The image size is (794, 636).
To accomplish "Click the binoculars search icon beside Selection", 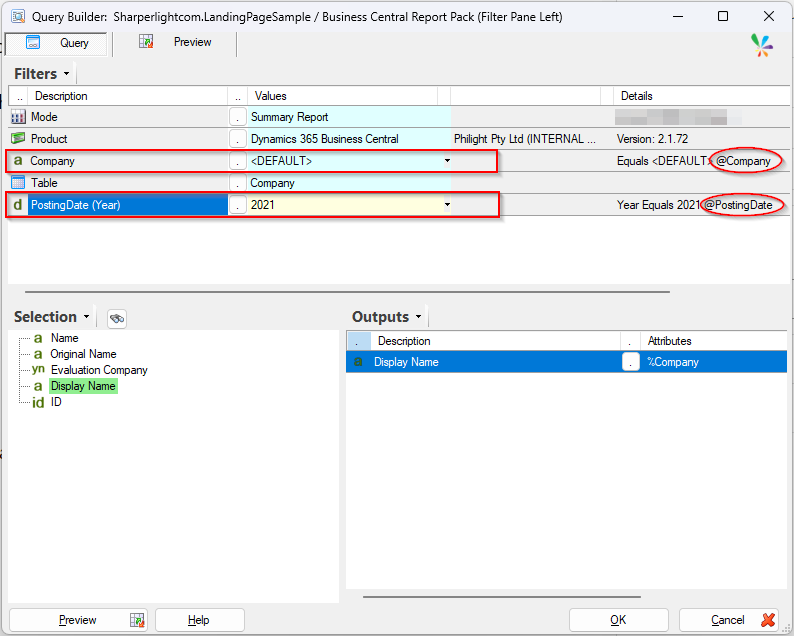I will [117, 319].
